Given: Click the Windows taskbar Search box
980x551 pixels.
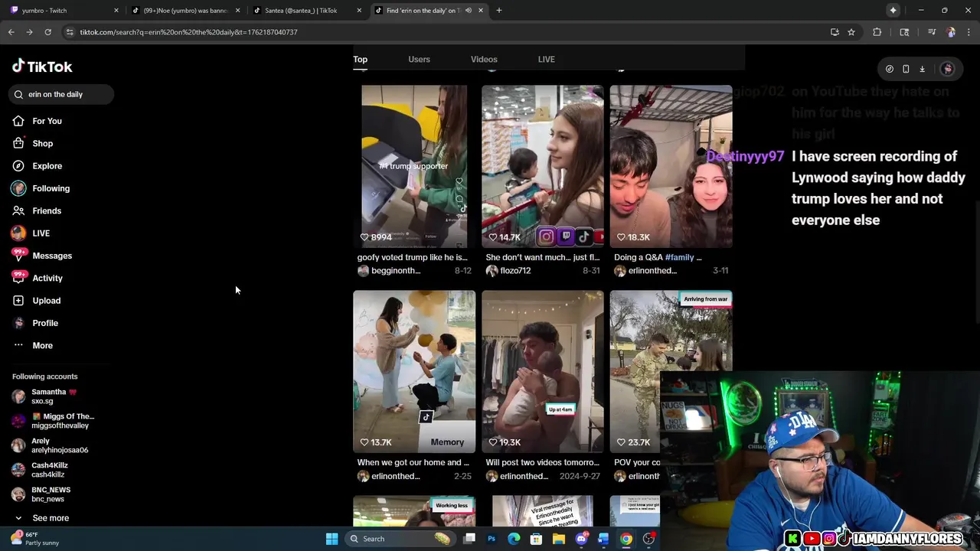Looking at the screenshot, I should coord(400,539).
